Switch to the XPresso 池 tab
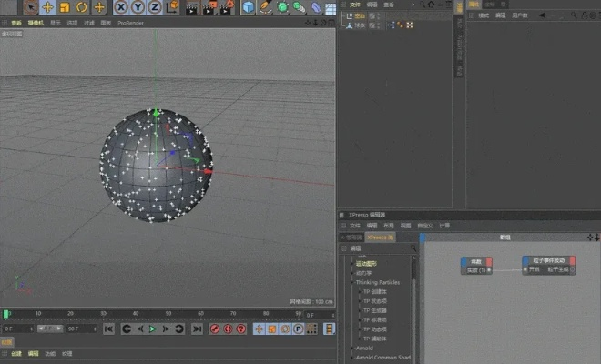 point(381,237)
